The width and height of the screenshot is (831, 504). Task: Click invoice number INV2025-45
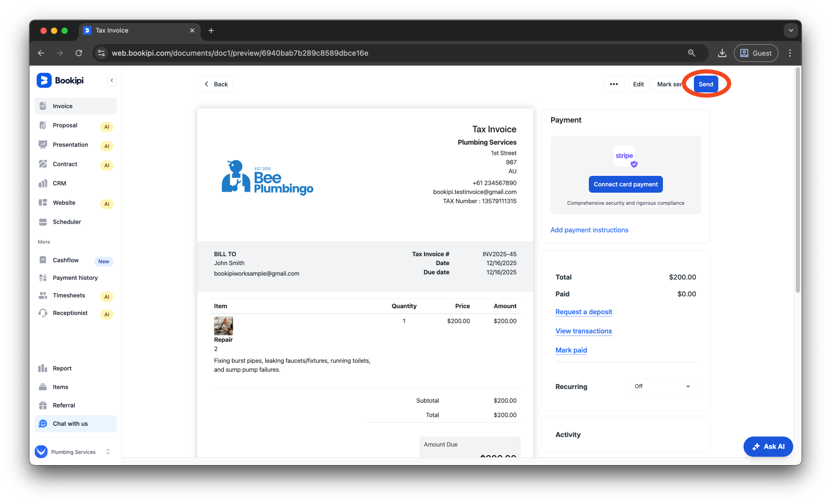(x=499, y=254)
